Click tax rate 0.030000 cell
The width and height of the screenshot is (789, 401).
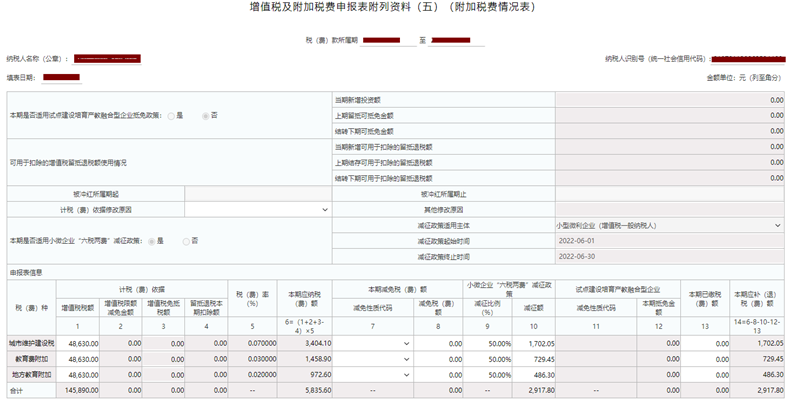pyautogui.click(x=253, y=360)
